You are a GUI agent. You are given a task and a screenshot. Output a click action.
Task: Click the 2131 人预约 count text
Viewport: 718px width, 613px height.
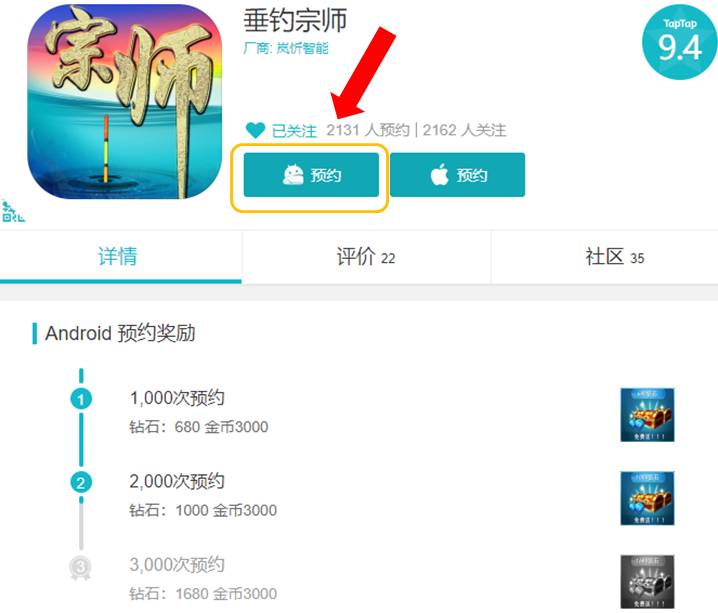[x=368, y=130]
